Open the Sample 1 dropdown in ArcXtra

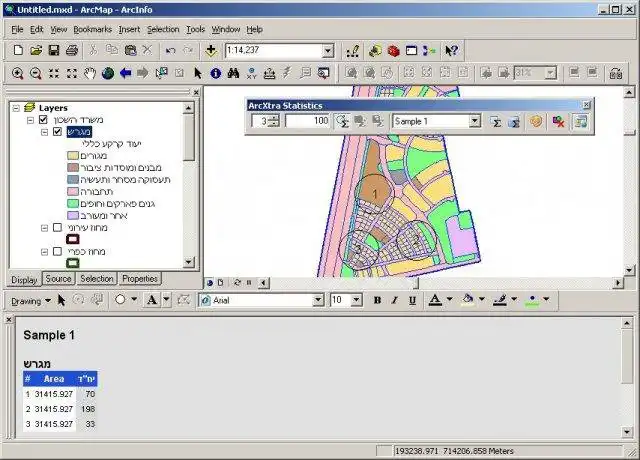point(474,121)
